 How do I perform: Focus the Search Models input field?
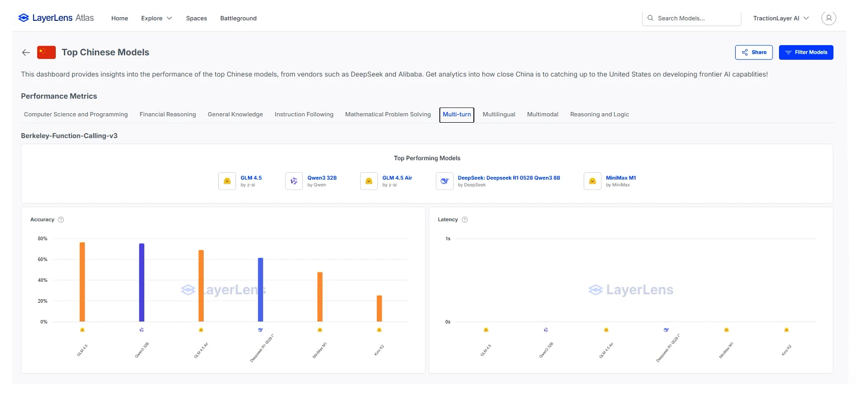[x=692, y=18]
